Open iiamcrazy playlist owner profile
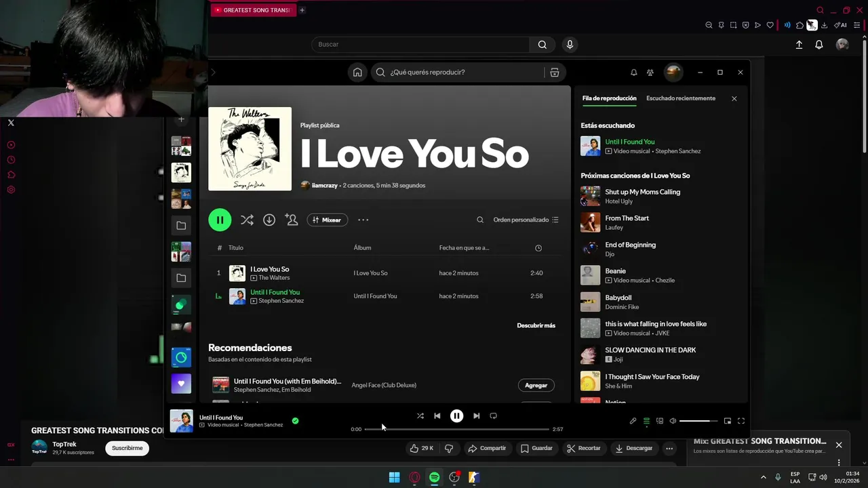The height and width of the screenshot is (488, 868). coord(325,185)
